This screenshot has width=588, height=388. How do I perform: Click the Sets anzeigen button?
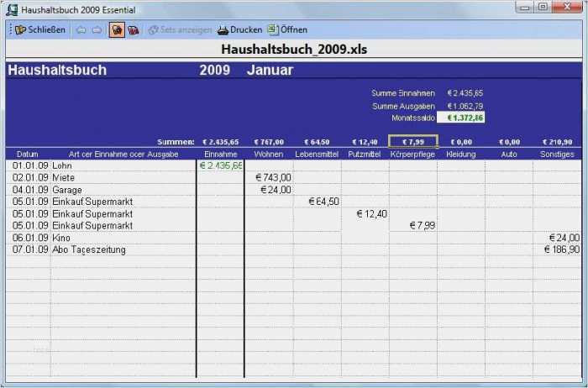coord(180,30)
